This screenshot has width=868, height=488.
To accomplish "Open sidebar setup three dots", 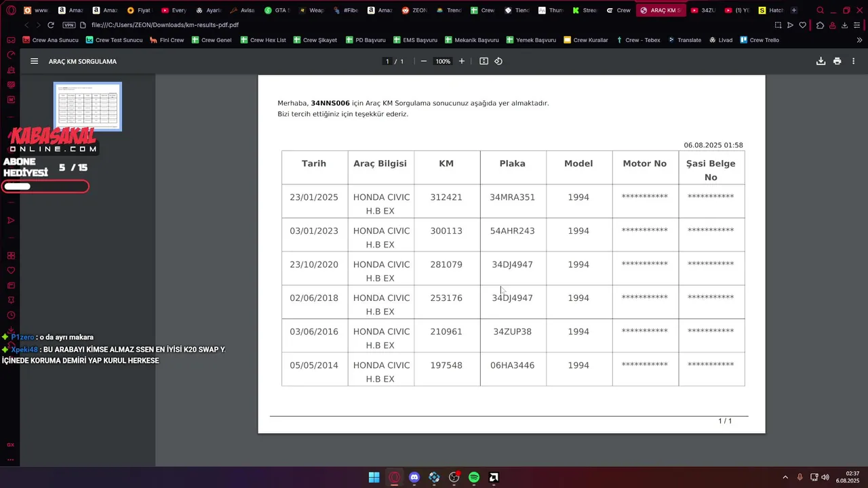I will point(11,460).
